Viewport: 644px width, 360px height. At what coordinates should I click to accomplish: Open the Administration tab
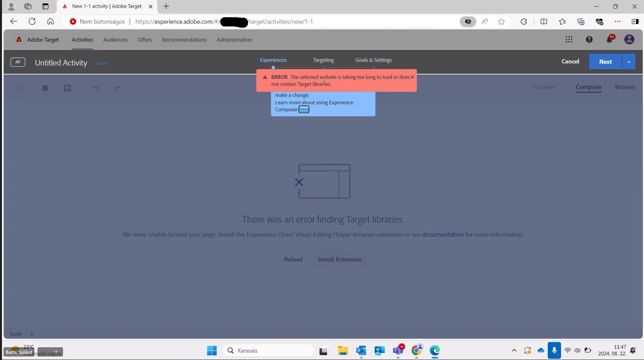coord(234,40)
